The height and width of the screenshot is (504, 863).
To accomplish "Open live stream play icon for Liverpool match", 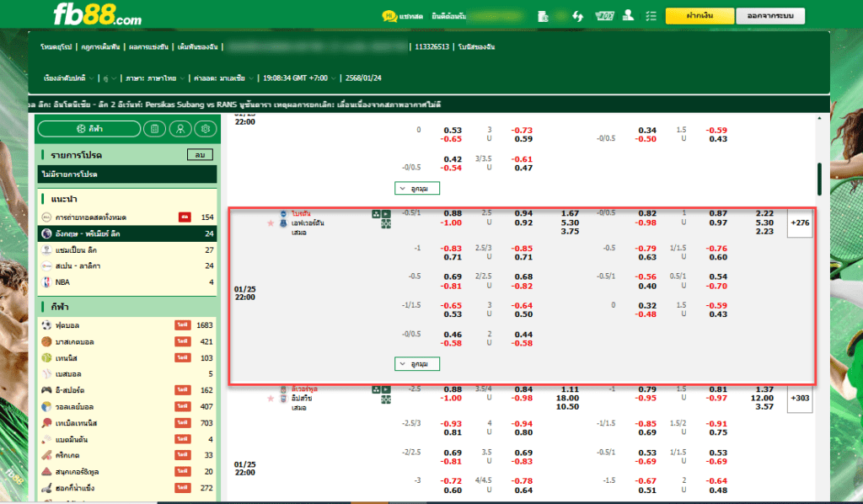I will [386, 389].
